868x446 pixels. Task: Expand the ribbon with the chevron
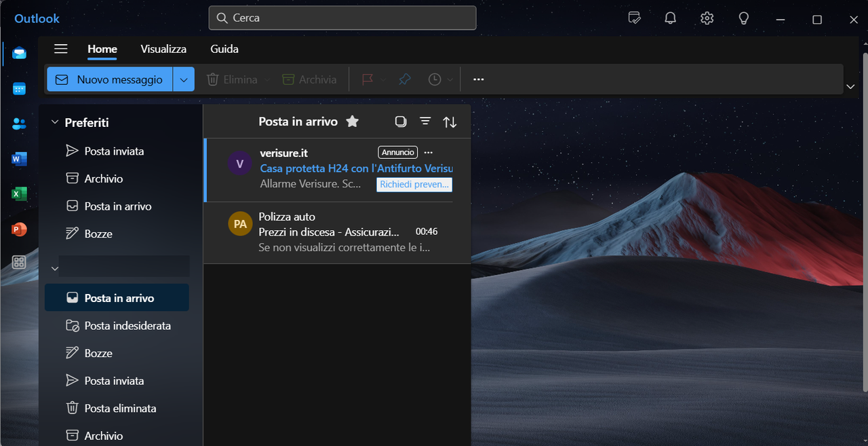[850, 86]
